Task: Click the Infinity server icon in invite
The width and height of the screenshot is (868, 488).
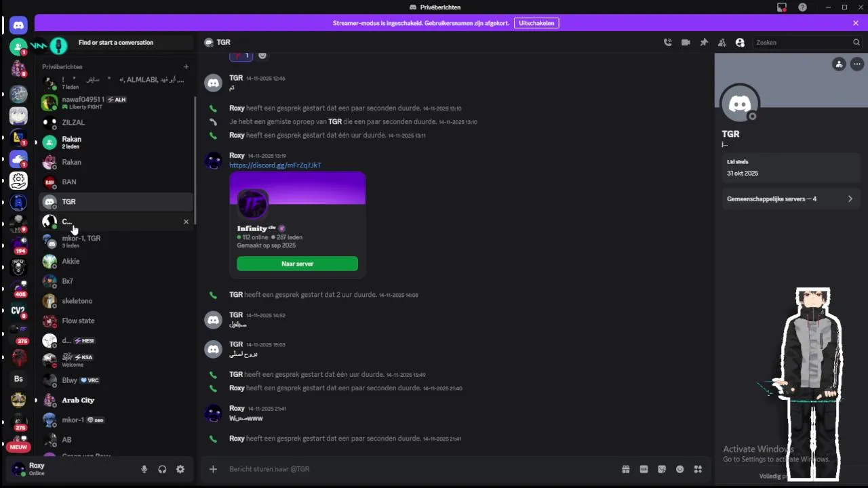Action: click(x=252, y=204)
